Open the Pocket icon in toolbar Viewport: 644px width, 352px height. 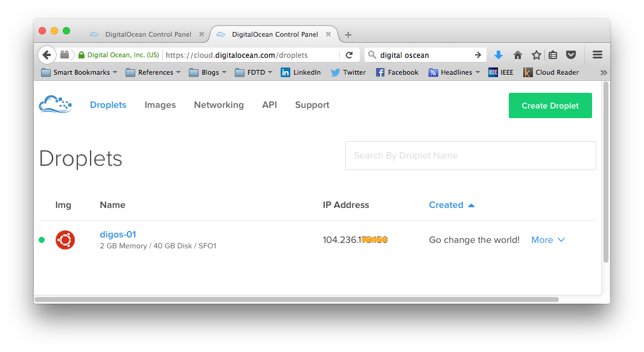click(571, 55)
